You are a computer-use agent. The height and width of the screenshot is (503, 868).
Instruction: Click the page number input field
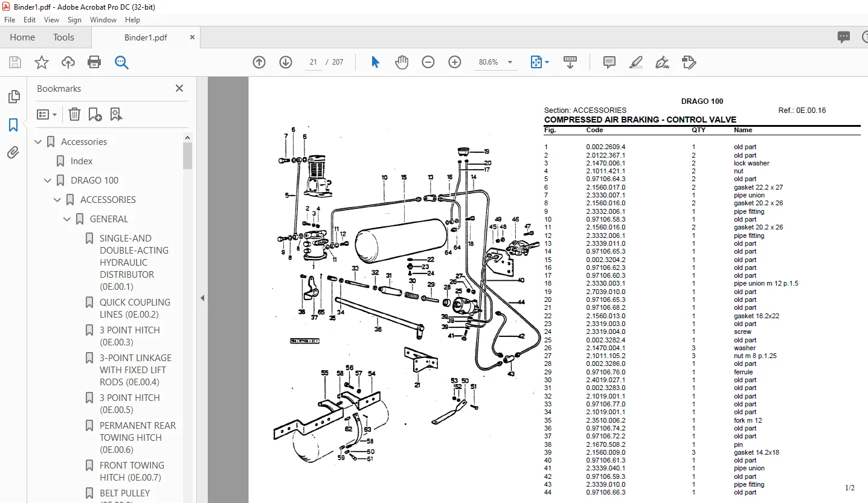pos(313,62)
